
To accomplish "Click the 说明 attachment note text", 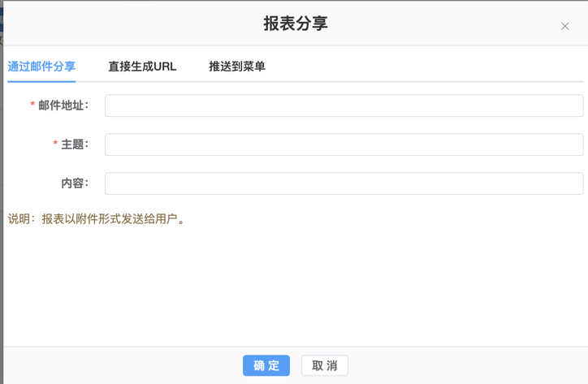I will point(97,219).
